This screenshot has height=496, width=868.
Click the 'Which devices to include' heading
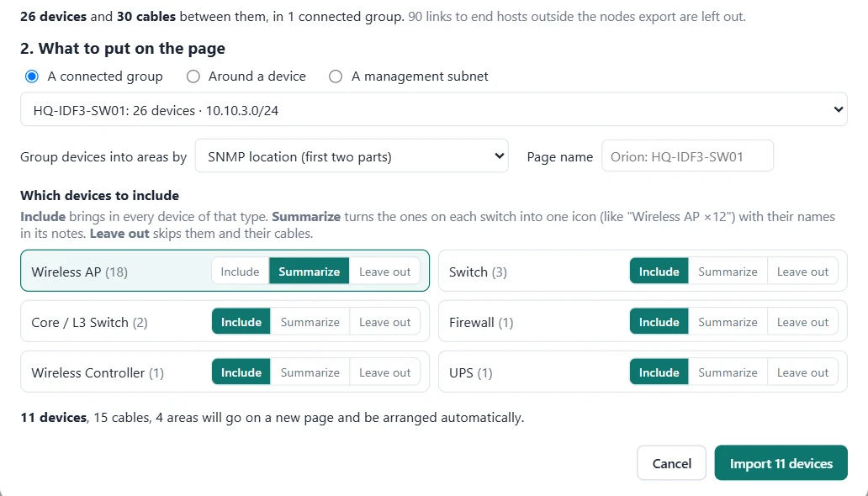pos(99,195)
